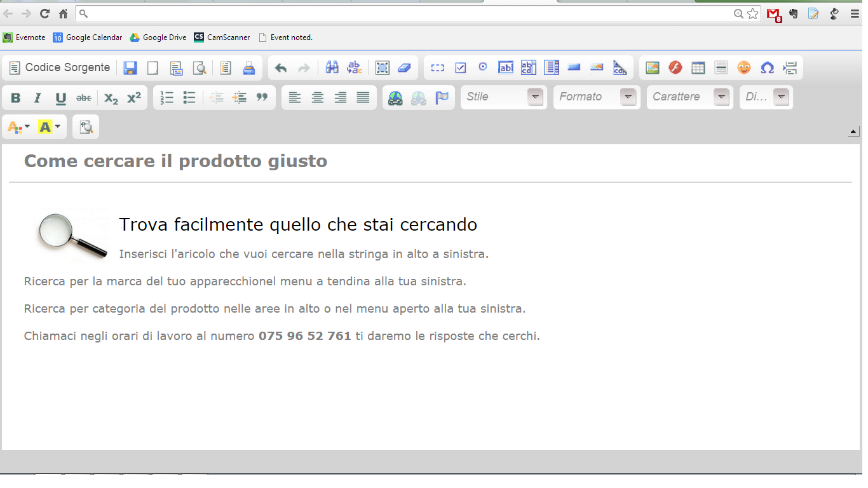Image resolution: width=868 pixels, height=488 pixels.
Task: Click the Select All icon
Action: pyautogui.click(x=382, y=68)
